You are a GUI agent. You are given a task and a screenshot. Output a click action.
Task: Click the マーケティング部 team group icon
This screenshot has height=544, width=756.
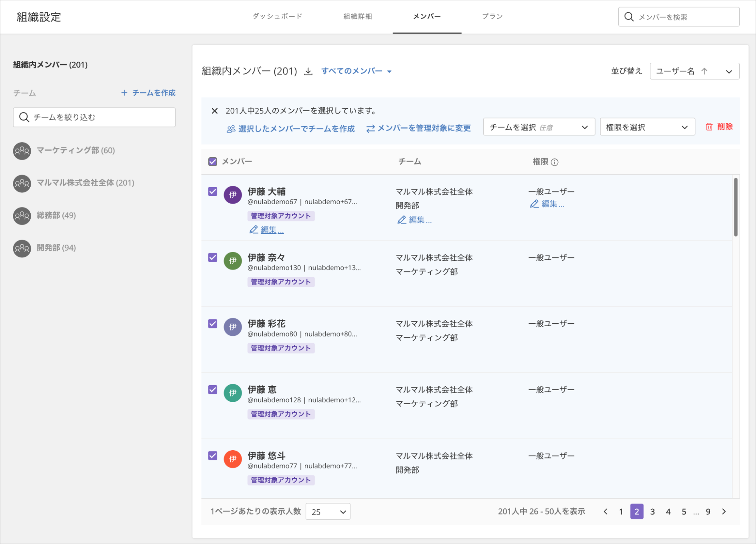(x=22, y=150)
